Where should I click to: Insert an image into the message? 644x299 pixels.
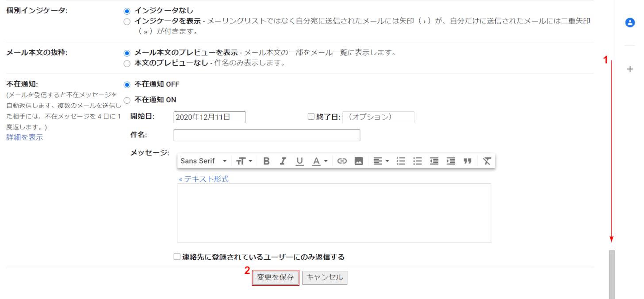[359, 161]
